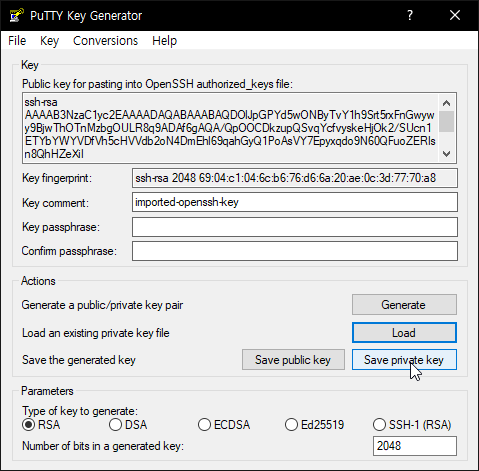Image resolution: width=479 pixels, height=471 pixels.
Task: Click the Key passphrase input field
Action: [x=295, y=227]
